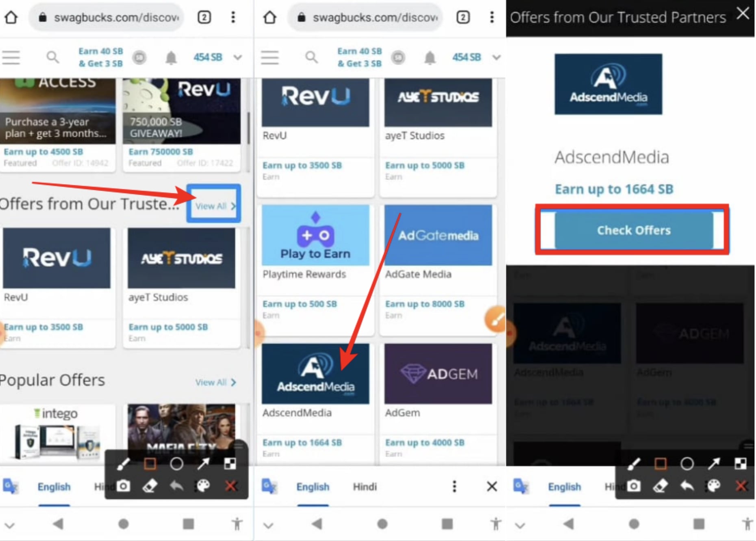Click the Google Translate icon in the first screen
Image resolution: width=756 pixels, height=541 pixels.
coord(10,486)
